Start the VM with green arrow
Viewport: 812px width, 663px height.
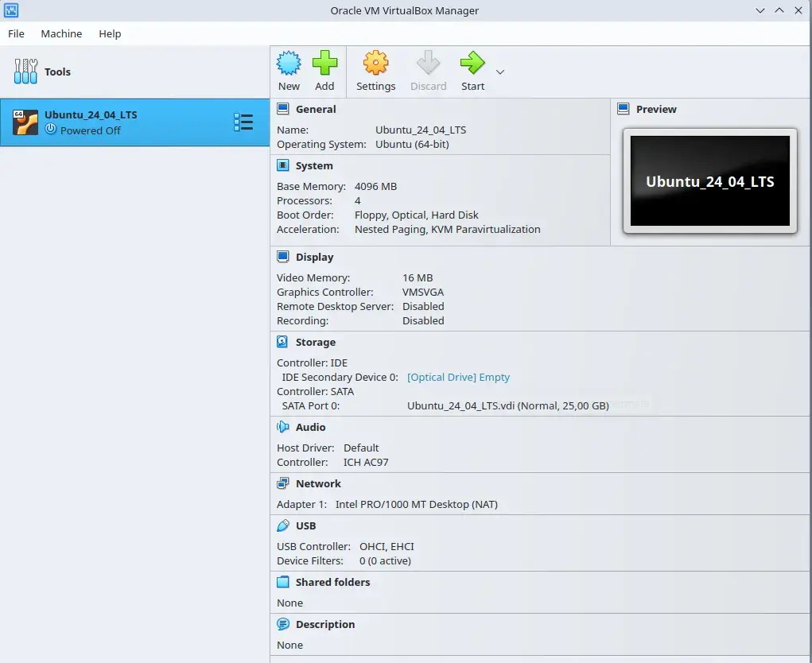pyautogui.click(x=472, y=64)
